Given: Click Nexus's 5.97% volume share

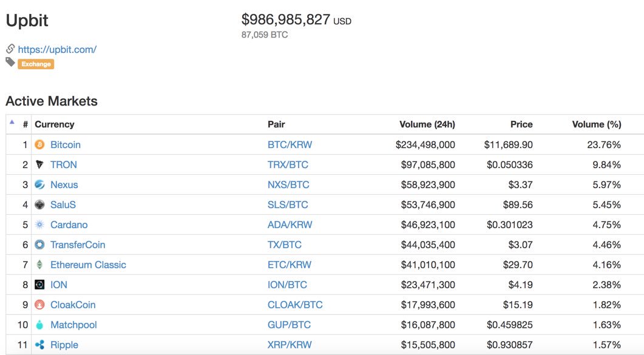Looking at the screenshot, I should [x=606, y=184].
